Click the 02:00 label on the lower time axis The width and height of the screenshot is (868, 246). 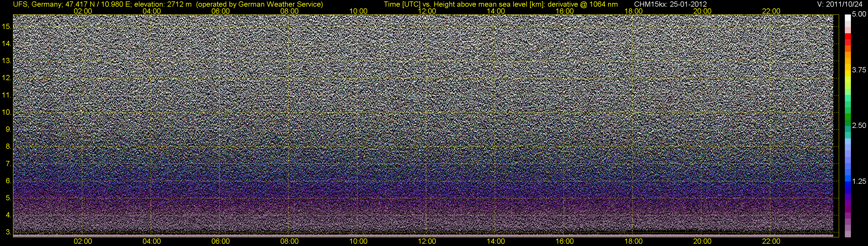point(82,241)
